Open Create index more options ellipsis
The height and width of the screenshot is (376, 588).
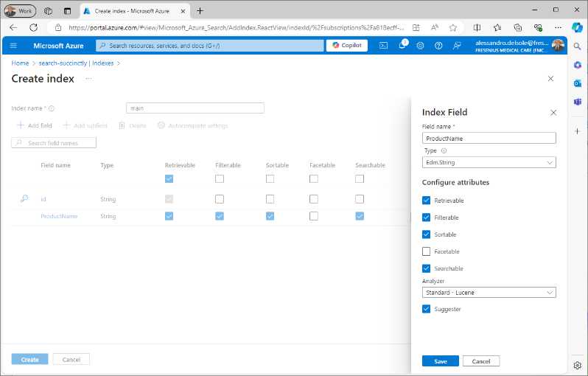[88, 79]
